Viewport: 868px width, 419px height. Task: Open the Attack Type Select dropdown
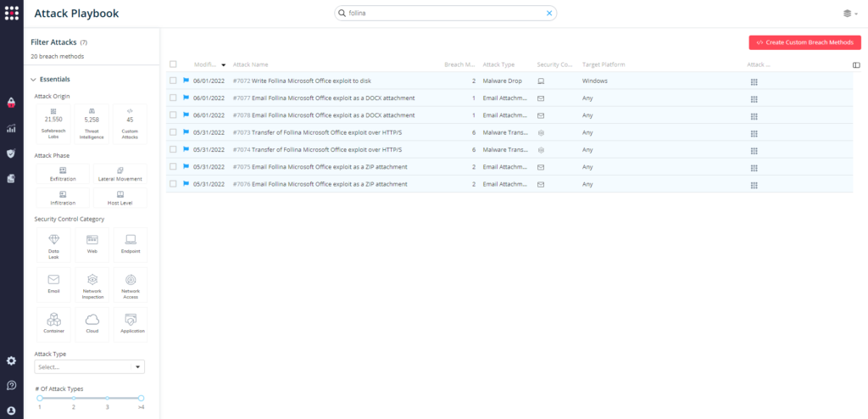(x=89, y=367)
